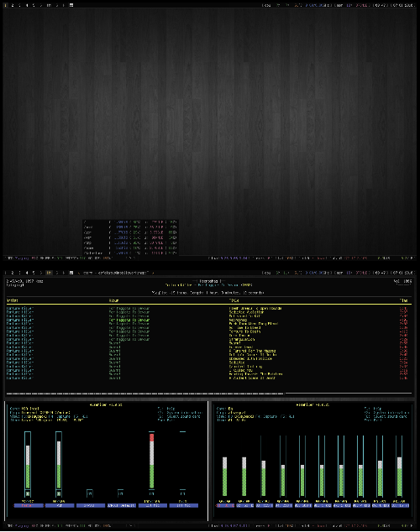Switch to the F4 Capture view in left alsamixer

click(60, 416)
